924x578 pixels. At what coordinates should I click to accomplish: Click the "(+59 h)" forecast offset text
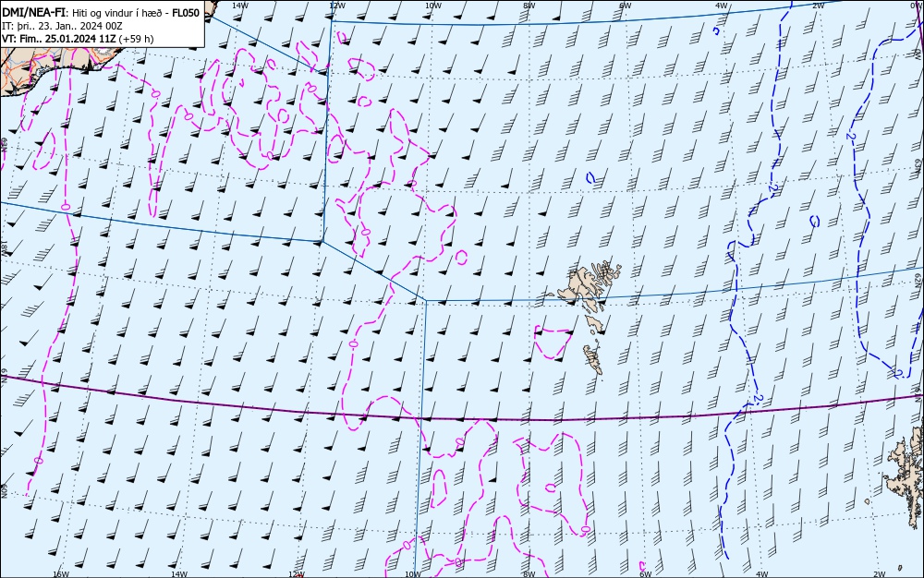pos(136,39)
